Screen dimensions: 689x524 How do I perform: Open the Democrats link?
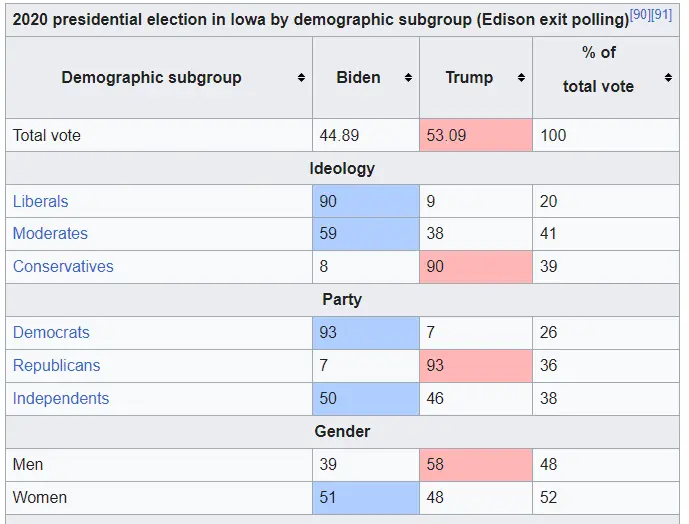coord(51,332)
